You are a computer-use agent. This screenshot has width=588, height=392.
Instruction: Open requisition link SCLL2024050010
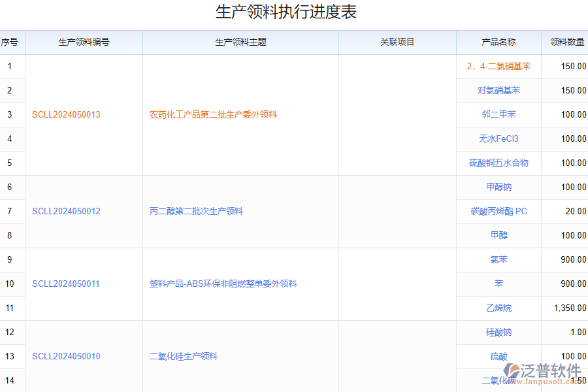pyautogui.click(x=66, y=357)
